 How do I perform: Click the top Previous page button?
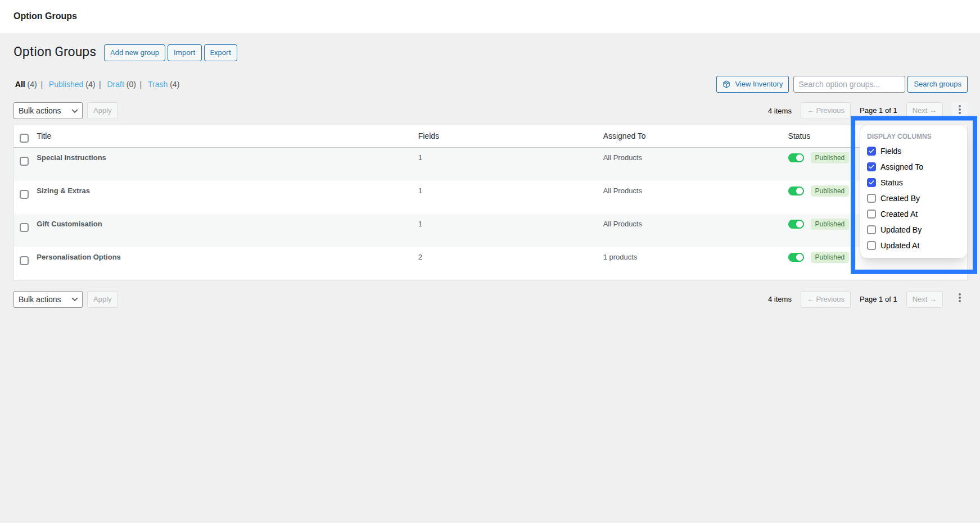pyautogui.click(x=825, y=111)
